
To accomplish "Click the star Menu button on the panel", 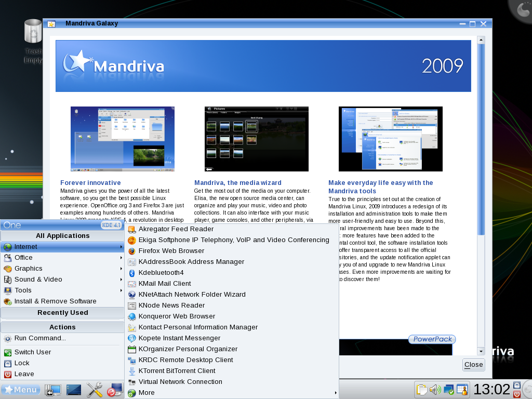I will (x=21, y=390).
